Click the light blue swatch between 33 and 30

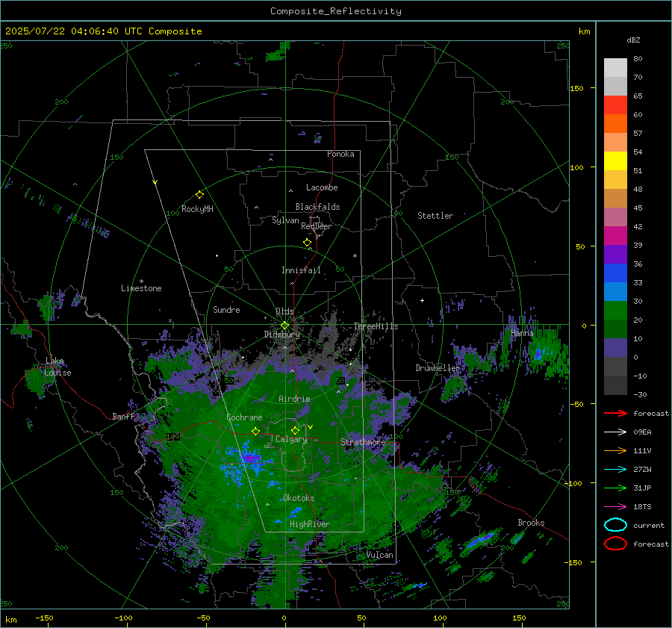tap(615, 292)
